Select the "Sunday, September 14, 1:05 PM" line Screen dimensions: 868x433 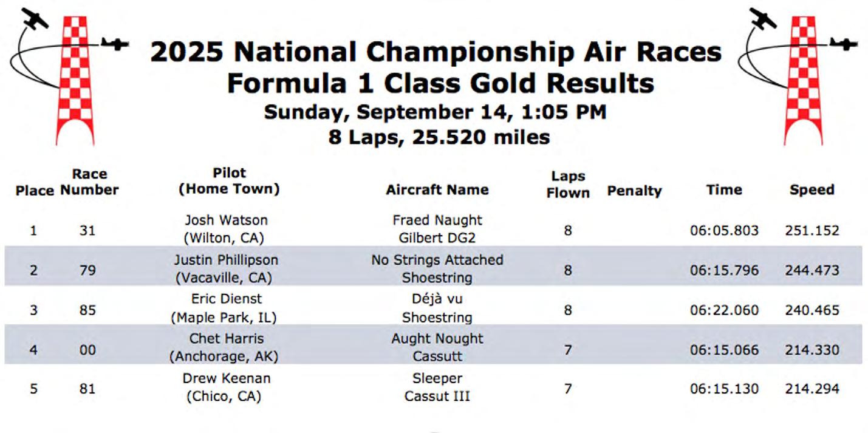[435, 112]
